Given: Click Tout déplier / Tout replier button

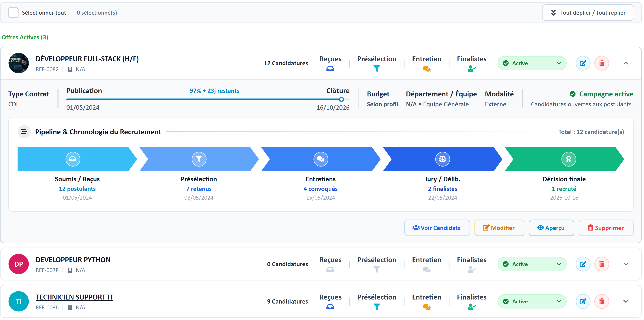Looking at the screenshot, I should pos(588,13).
